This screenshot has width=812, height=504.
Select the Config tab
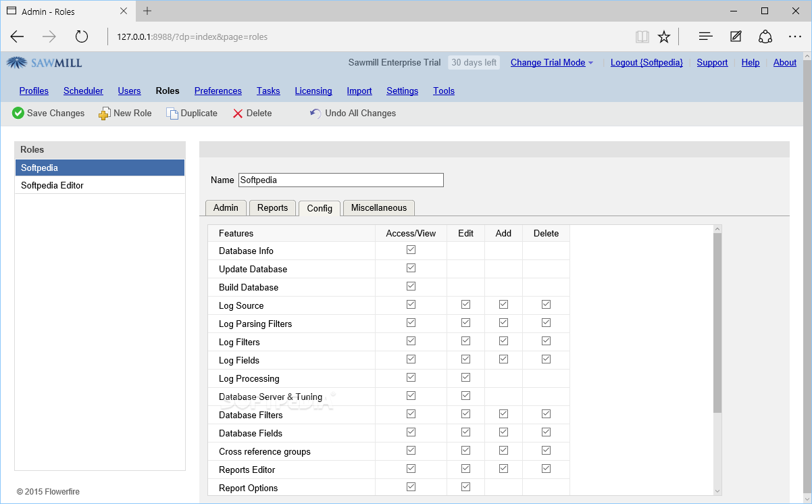(x=320, y=208)
